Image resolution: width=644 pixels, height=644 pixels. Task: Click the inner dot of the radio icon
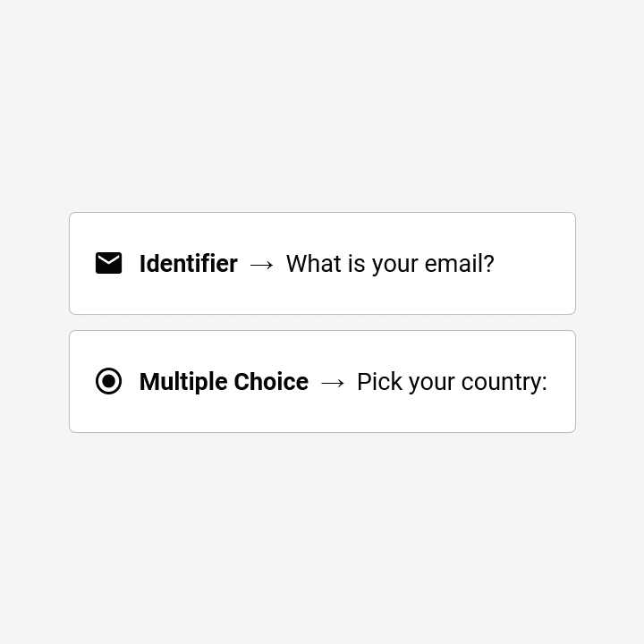point(108,381)
